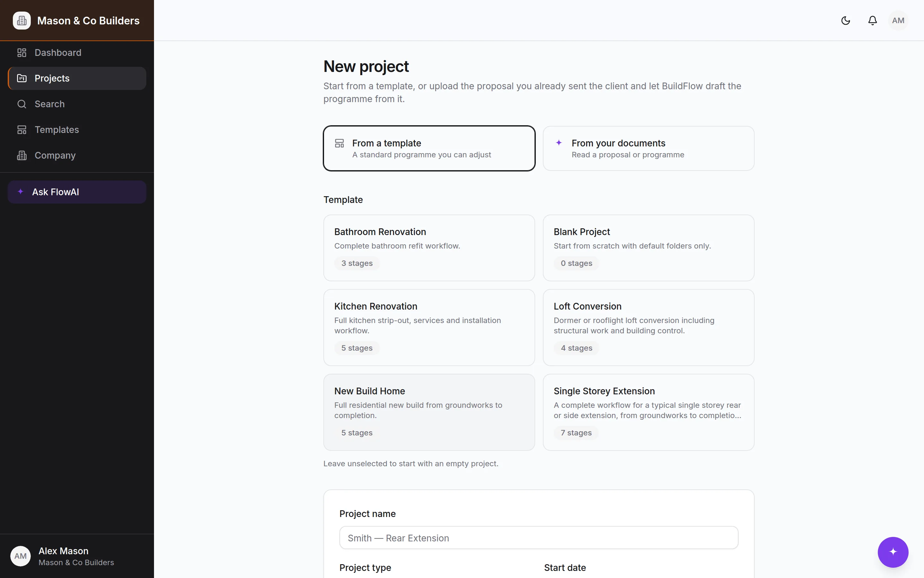The width and height of the screenshot is (924, 578).
Task: Click the '3 stages' badge
Action: [357, 263]
